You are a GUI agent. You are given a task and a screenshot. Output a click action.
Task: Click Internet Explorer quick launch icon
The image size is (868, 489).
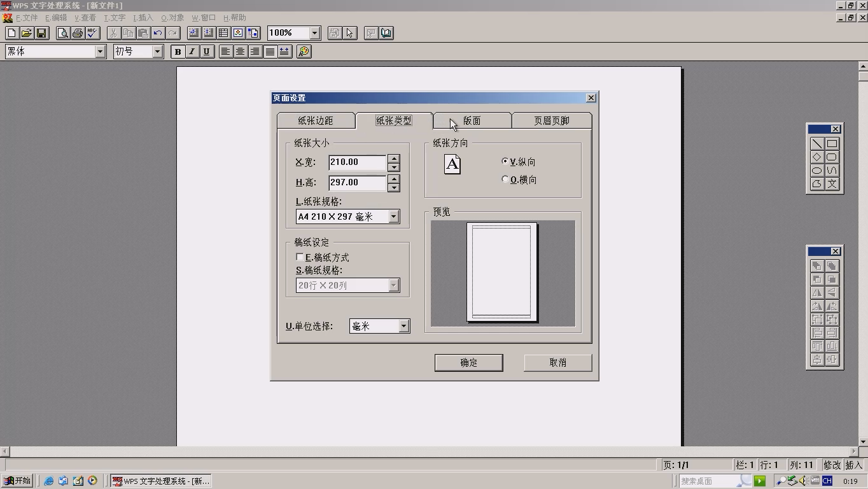pyautogui.click(x=48, y=481)
